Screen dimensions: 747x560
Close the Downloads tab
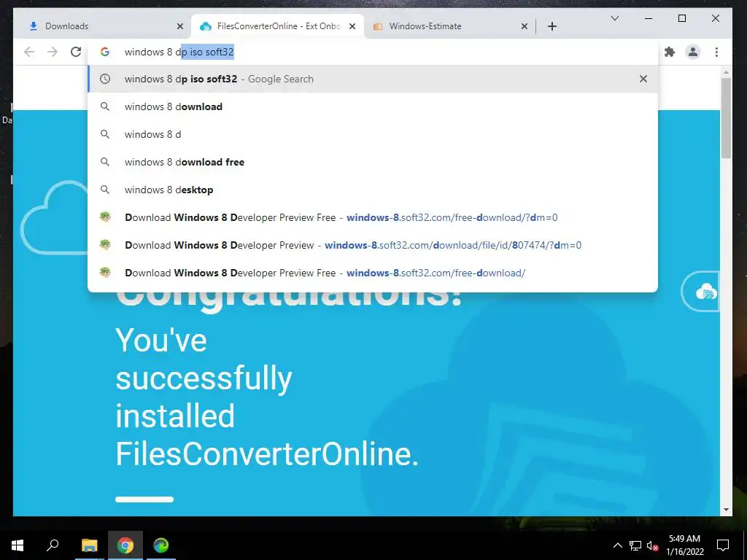(x=180, y=26)
